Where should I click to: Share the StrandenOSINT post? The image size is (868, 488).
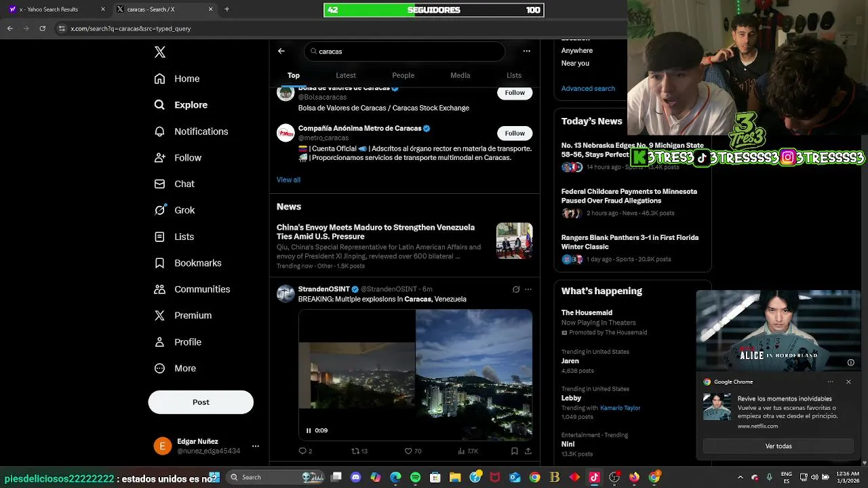[528, 451]
